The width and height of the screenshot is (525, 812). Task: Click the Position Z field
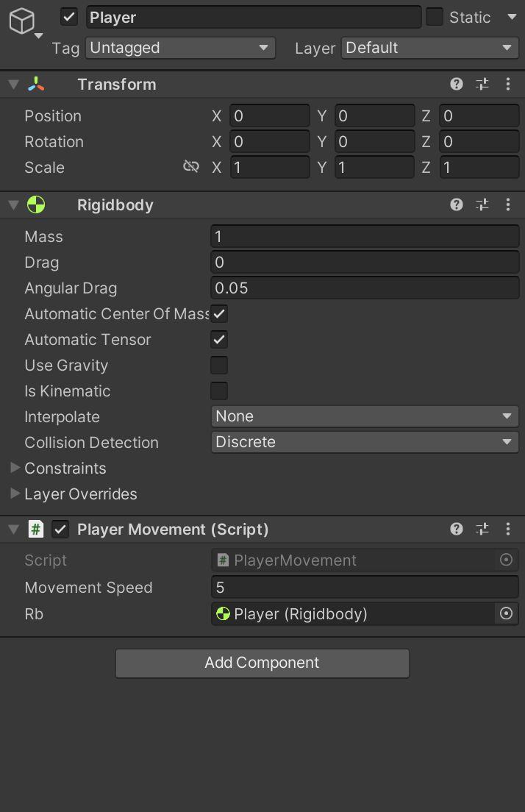pos(479,115)
